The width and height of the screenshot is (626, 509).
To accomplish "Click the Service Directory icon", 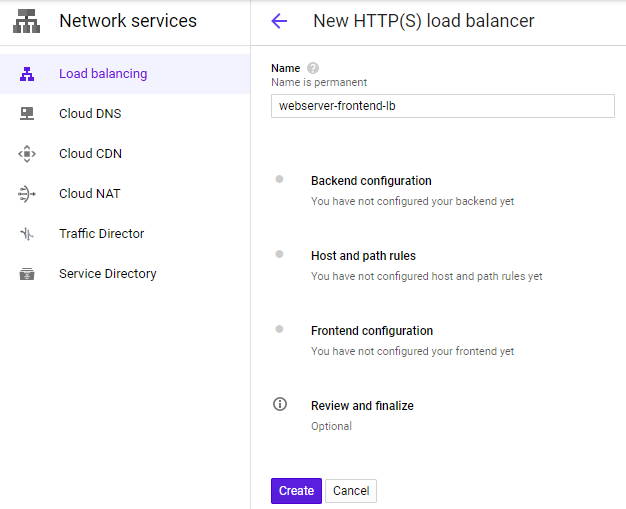I will pyautogui.click(x=27, y=274).
